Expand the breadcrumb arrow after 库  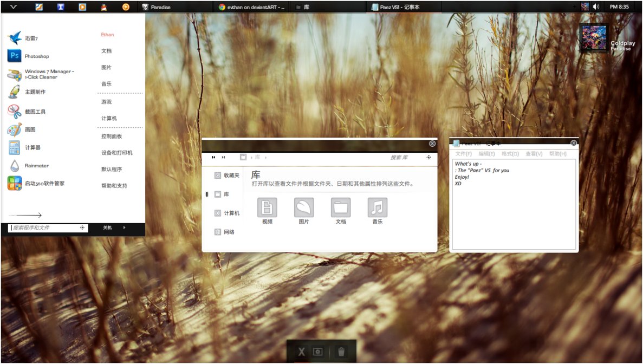266,158
